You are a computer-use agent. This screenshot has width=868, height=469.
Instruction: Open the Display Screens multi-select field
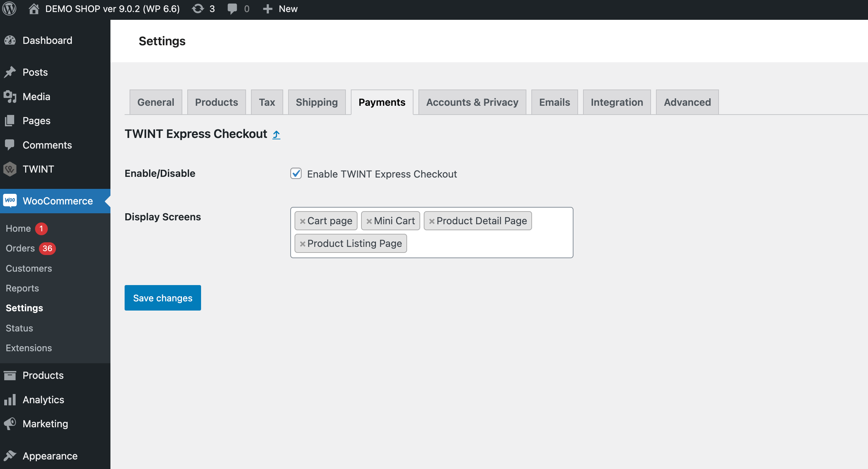[432, 232]
